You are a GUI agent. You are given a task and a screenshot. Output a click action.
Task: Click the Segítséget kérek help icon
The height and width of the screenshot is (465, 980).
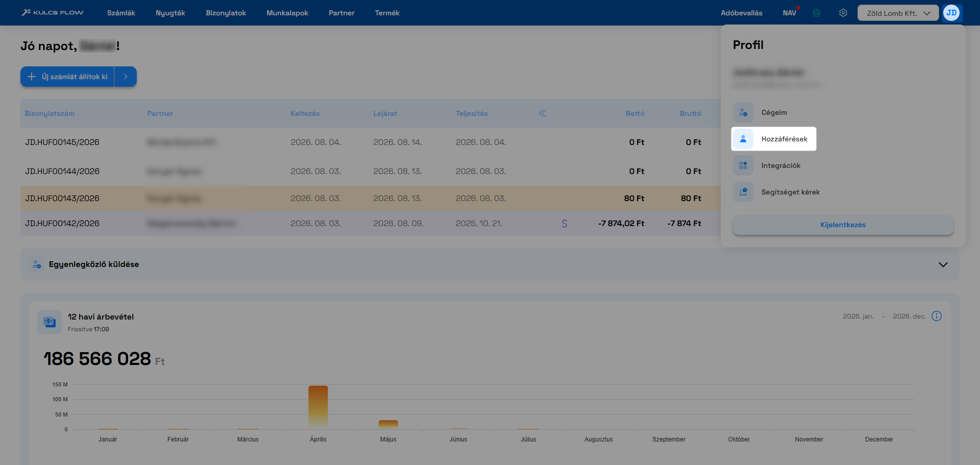(x=743, y=192)
